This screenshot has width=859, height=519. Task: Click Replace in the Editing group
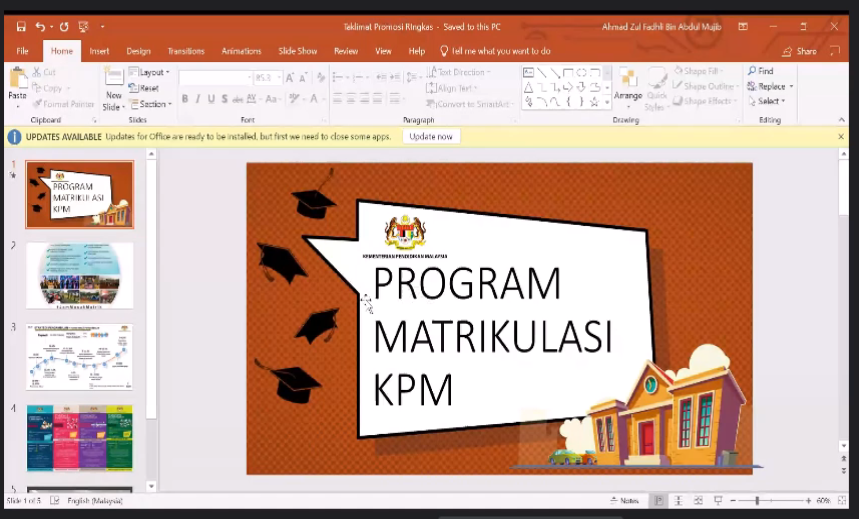[770, 86]
